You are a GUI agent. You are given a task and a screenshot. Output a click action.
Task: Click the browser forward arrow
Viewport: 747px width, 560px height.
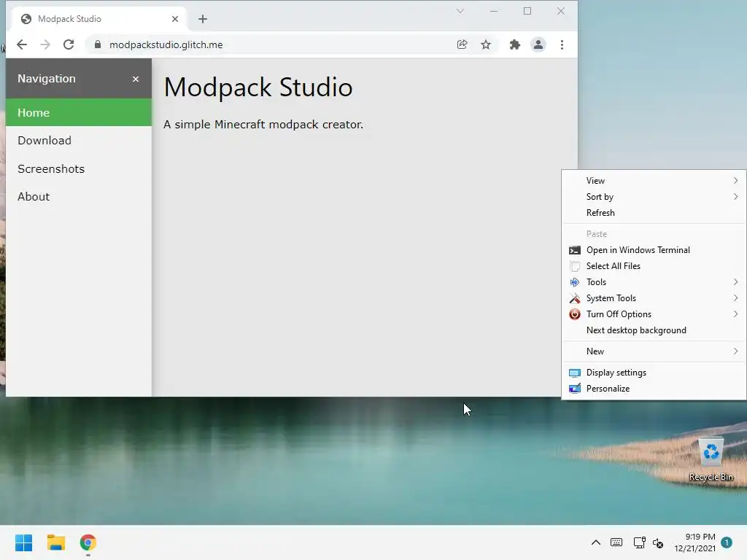(x=45, y=44)
